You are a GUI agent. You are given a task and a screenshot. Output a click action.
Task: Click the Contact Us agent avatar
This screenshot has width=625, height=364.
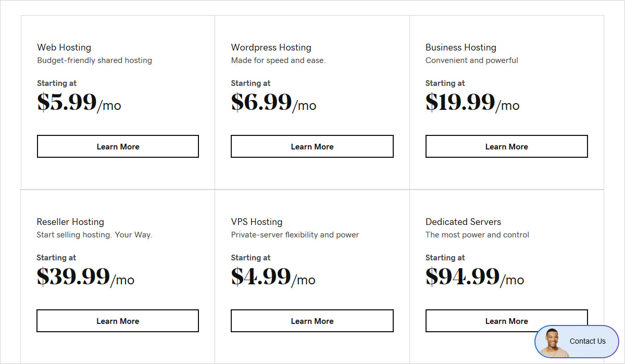(553, 342)
